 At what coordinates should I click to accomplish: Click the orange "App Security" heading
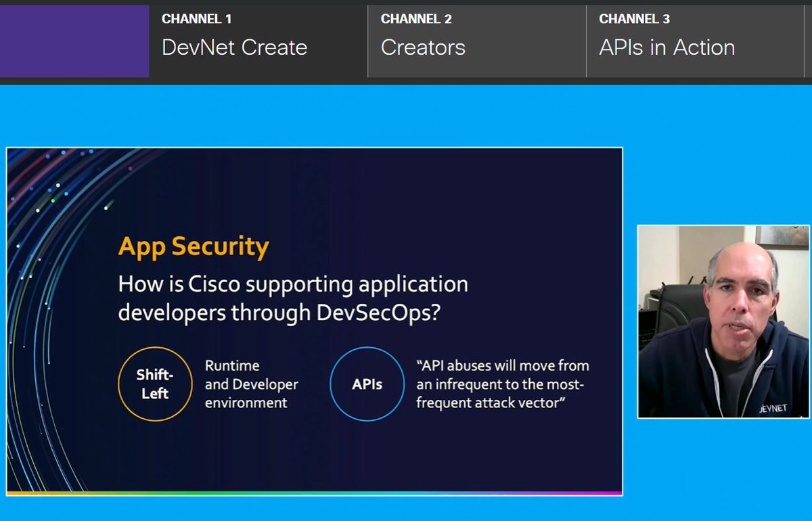tap(194, 246)
